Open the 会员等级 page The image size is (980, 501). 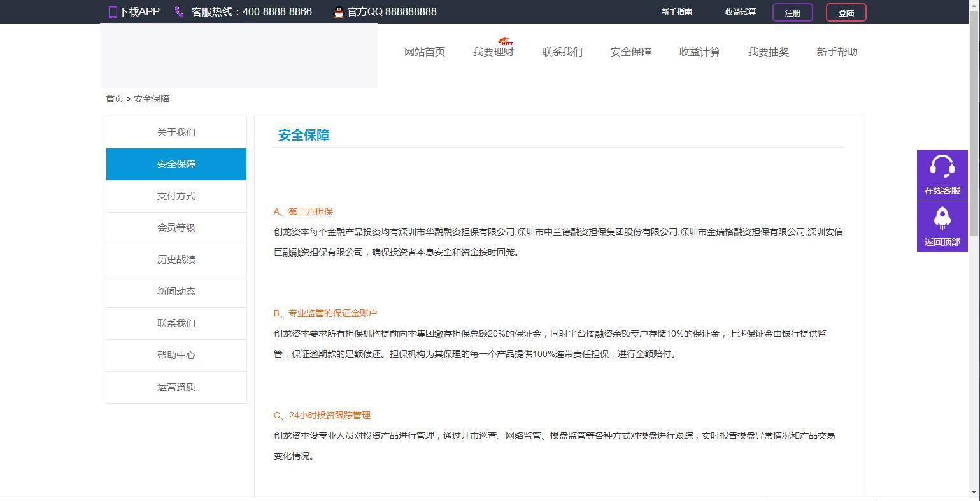176,227
